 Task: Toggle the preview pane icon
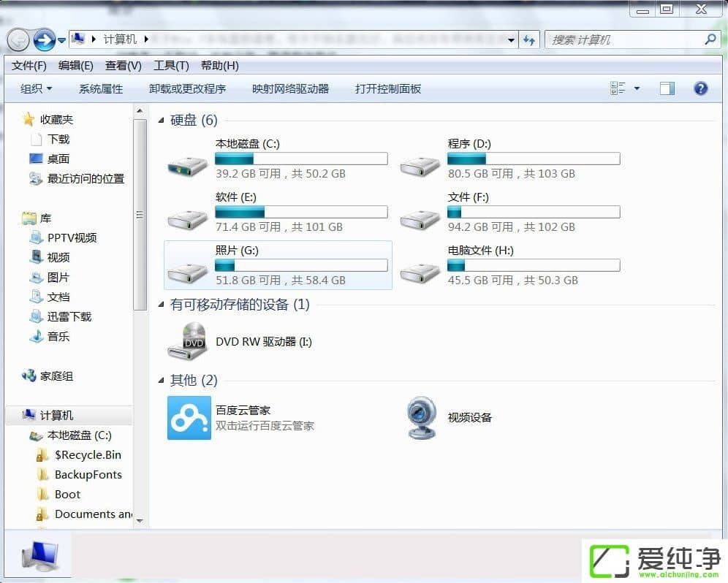pos(667,88)
